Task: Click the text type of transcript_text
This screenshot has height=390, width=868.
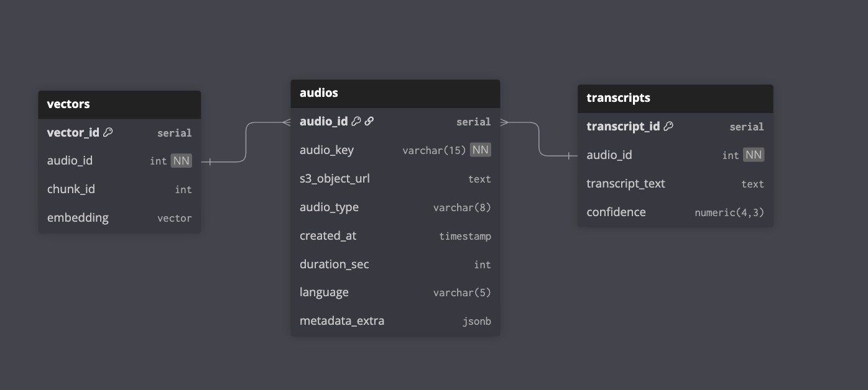Action: (x=752, y=184)
